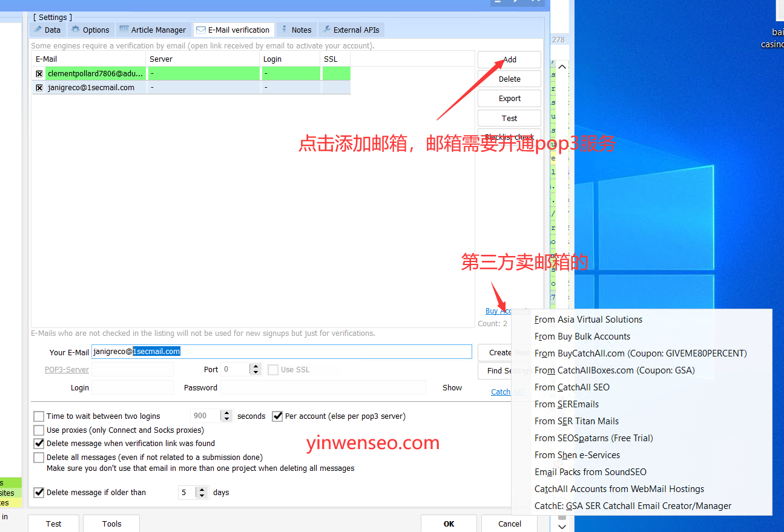This screenshot has height=532, width=784.
Task: Select the From SEREmails menu entry
Action: coord(567,404)
